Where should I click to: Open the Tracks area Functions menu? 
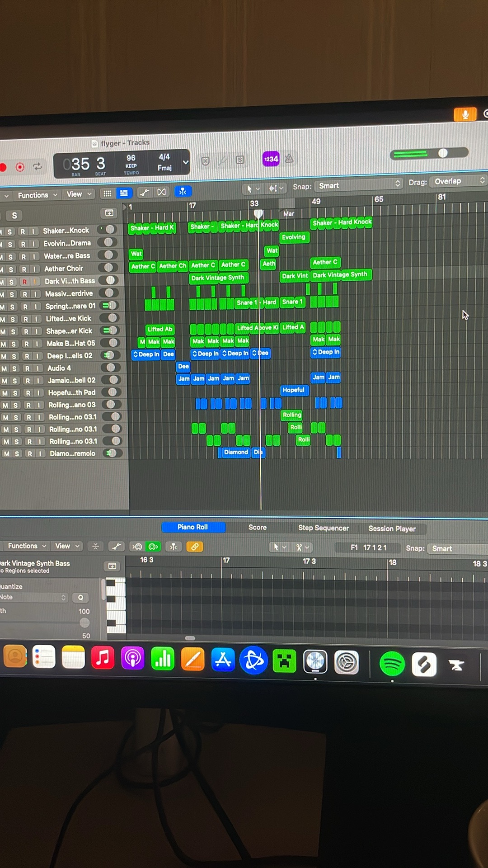37,195
